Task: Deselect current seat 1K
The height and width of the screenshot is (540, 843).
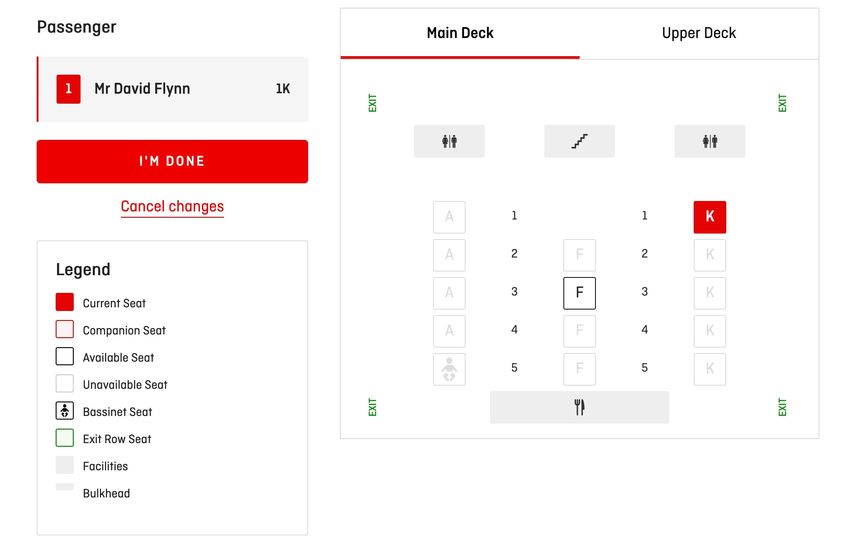Action: [709, 217]
